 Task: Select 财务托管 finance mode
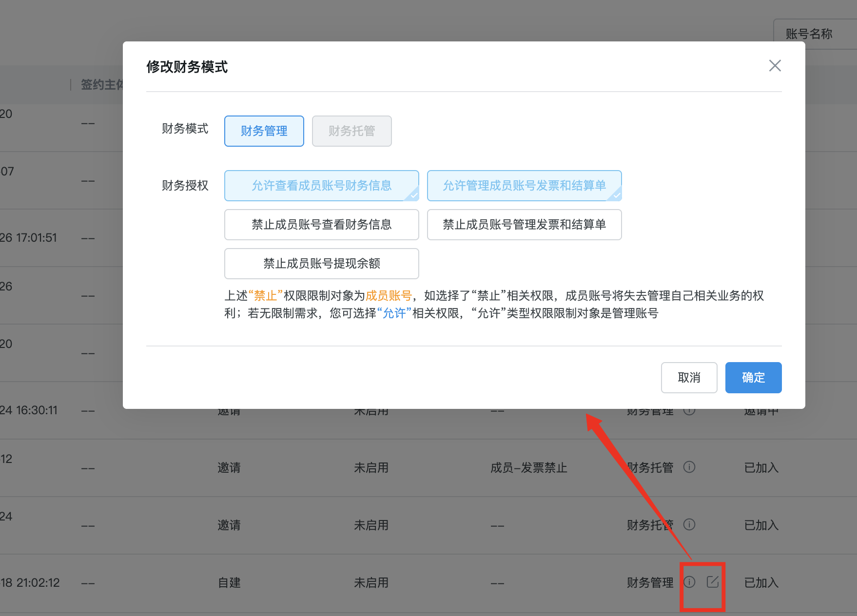coord(351,131)
